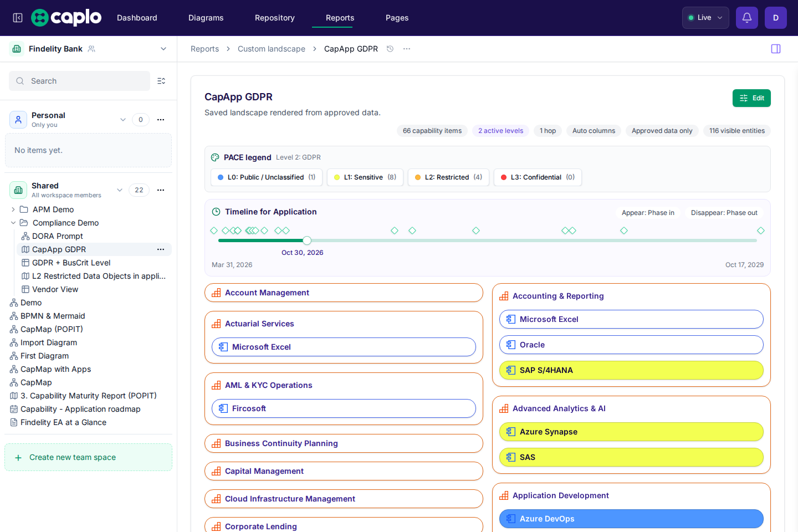The height and width of the screenshot is (532, 798).
Task: Go to Custom landscape breadcrumb
Action: 272,49
